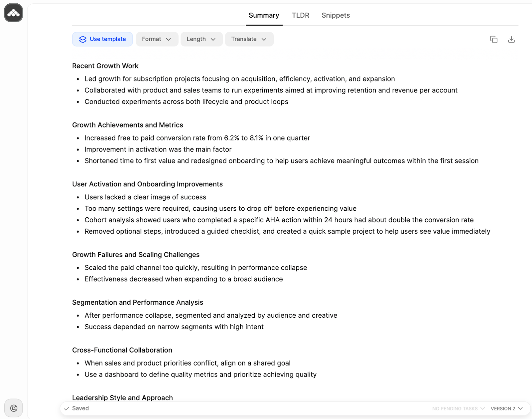532x419 pixels.
Task: Click the Leadership Style and Approach heading
Action: point(122,398)
